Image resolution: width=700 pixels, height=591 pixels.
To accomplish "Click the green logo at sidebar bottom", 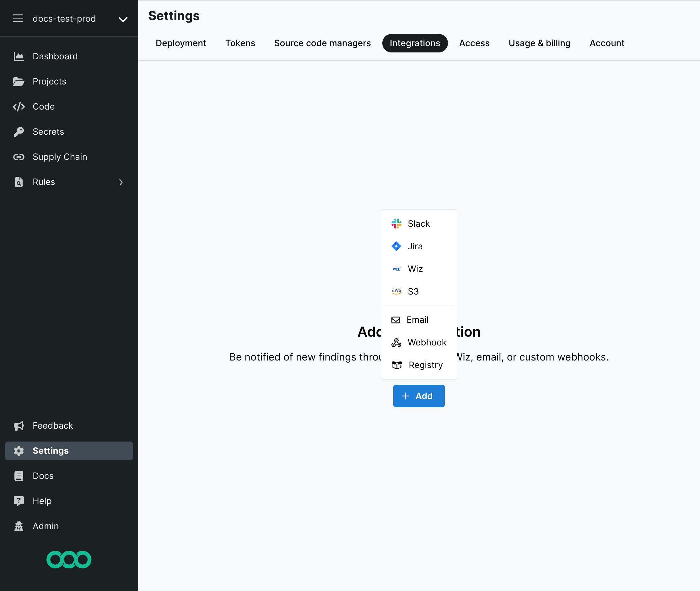I will click(69, 560).
